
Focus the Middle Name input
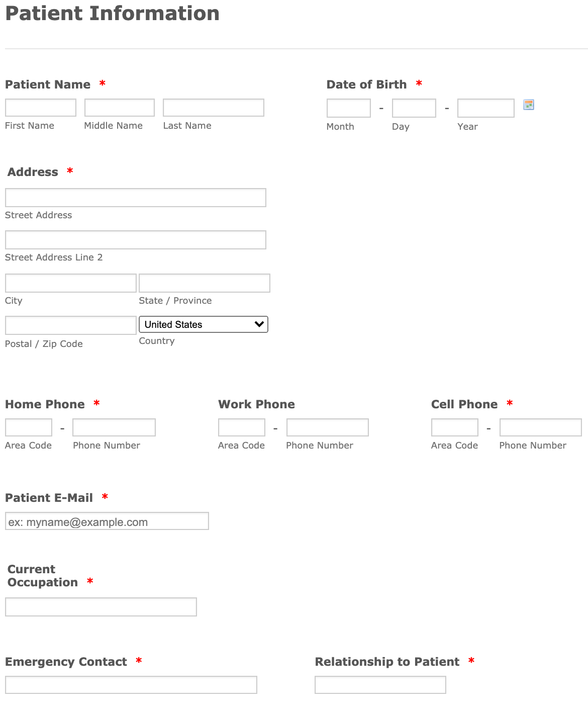click(120, 108)
